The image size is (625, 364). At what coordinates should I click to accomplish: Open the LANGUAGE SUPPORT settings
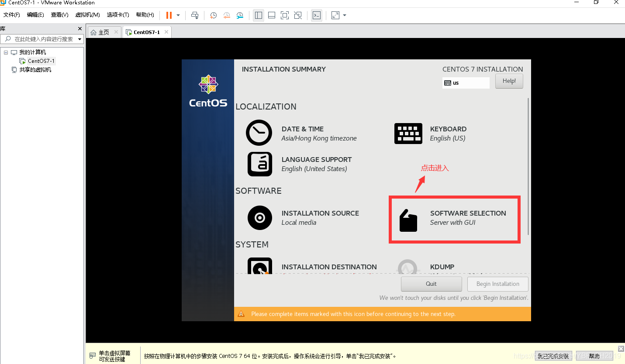click(300, 164)
